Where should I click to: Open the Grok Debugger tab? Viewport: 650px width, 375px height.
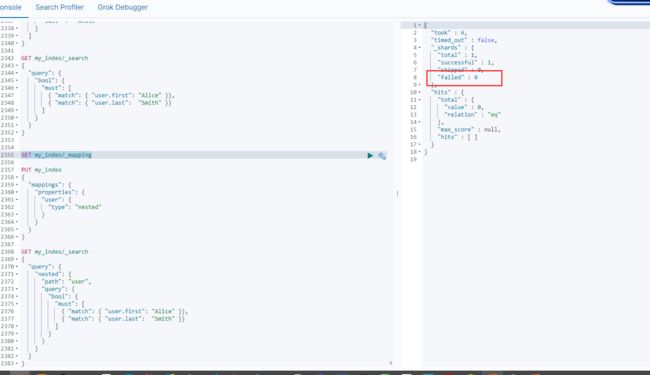(122, 7)
